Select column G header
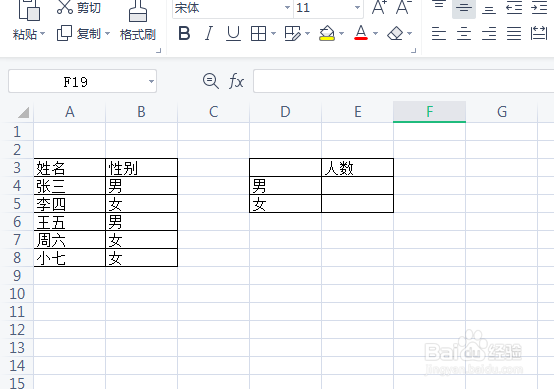 pyautogui.click(x=502, y=112)
